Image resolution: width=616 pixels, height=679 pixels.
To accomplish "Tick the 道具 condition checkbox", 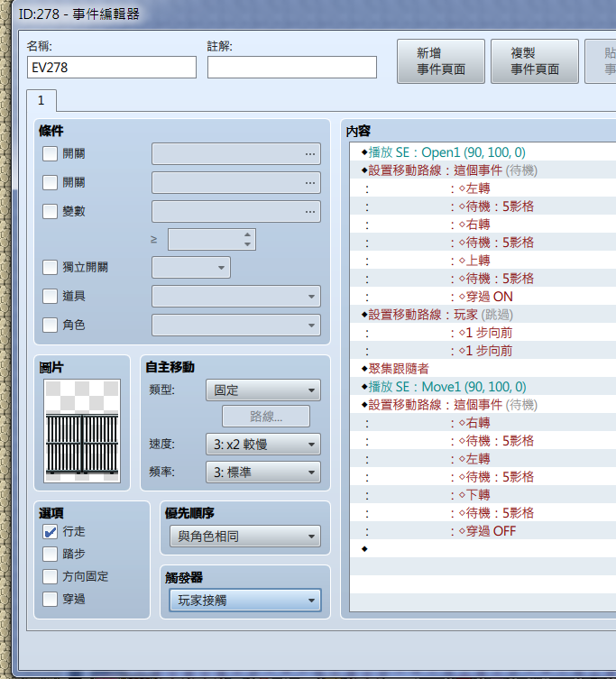I will click(x=50, y=296).
